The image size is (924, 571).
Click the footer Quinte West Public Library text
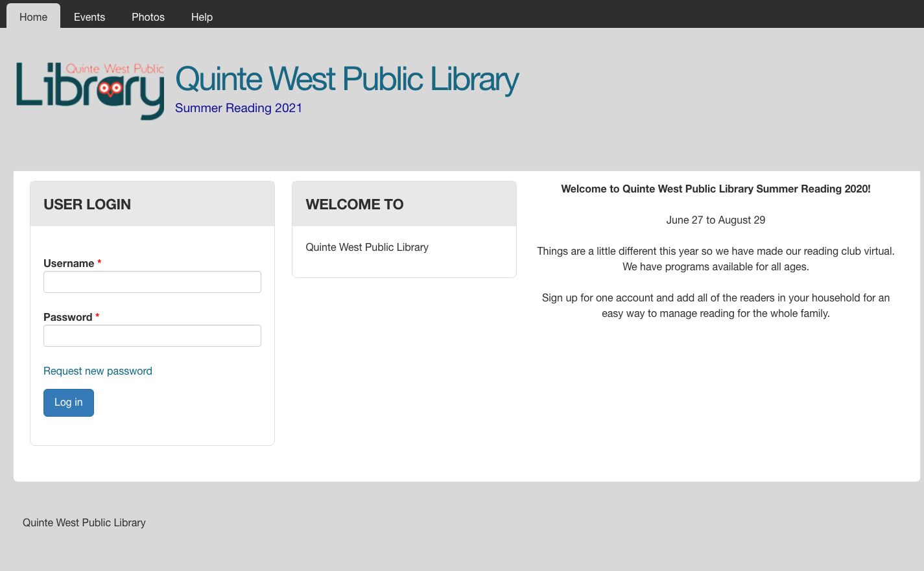[84, 522]
